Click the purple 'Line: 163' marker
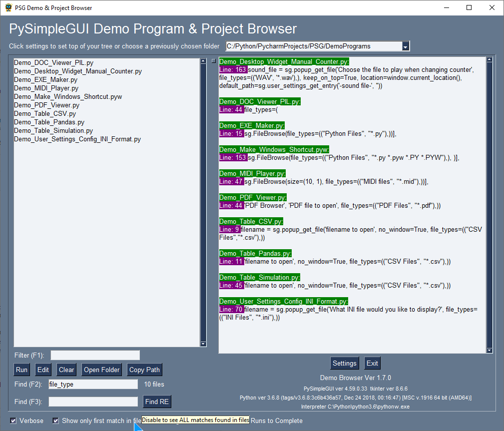The height and width of the screenshot is (431, 504). (233, 70)
